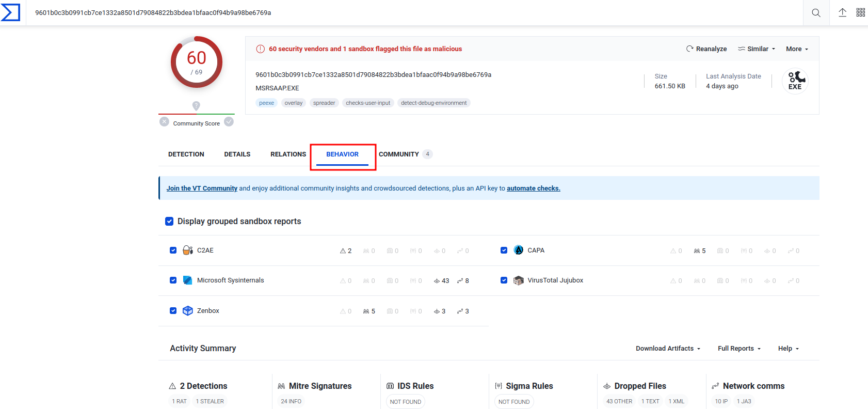Click the community score question marker
868x409 pixels.
point(196,106)
